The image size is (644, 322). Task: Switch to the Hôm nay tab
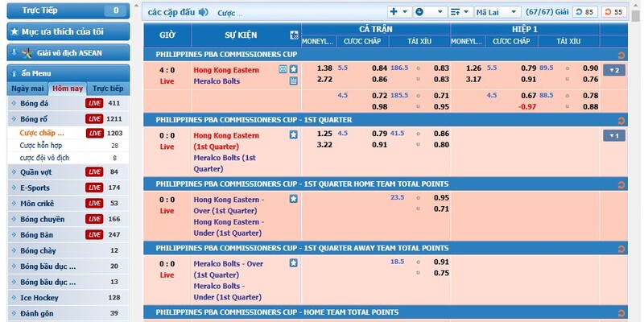(68, 89)
